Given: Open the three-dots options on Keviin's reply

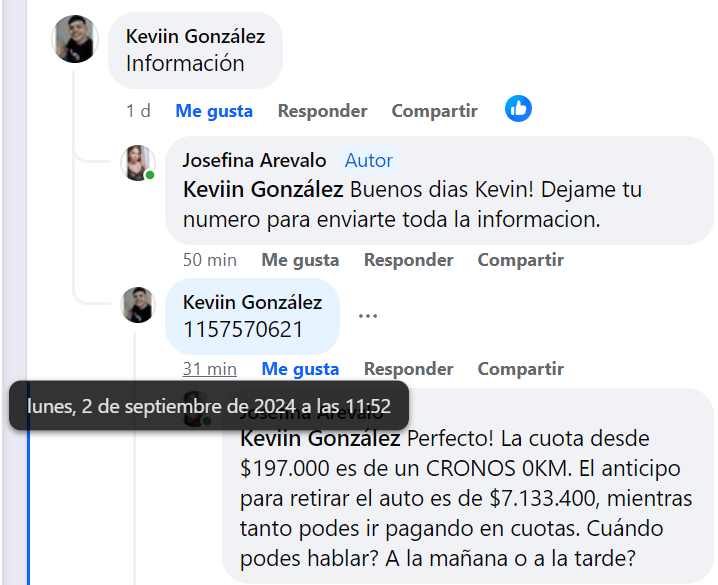Looking at the screenshot, I should [368, 315].
